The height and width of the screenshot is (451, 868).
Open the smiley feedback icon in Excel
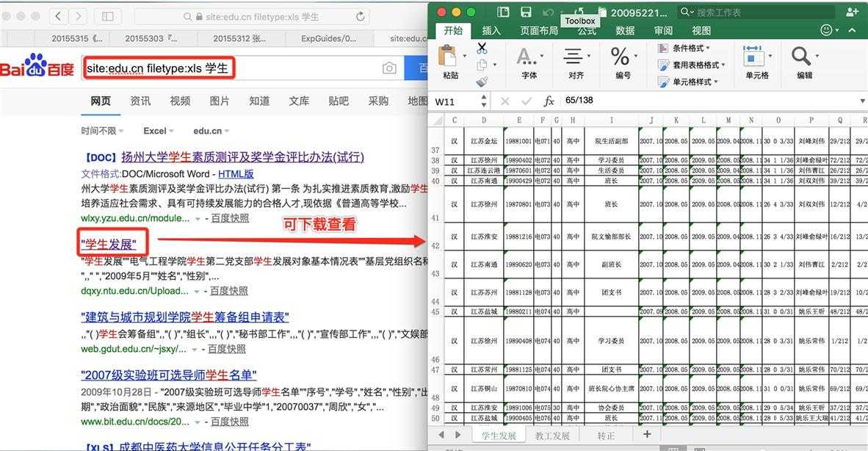click(x=826, y=30)
